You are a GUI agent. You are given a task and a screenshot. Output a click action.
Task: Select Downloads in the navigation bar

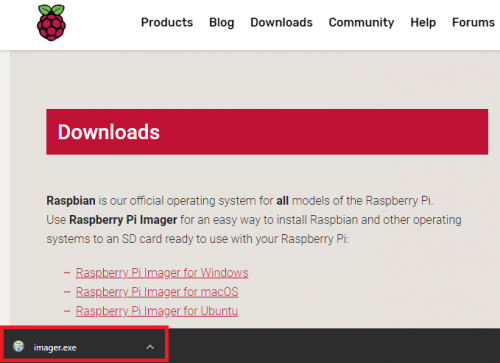pos(281,22)
